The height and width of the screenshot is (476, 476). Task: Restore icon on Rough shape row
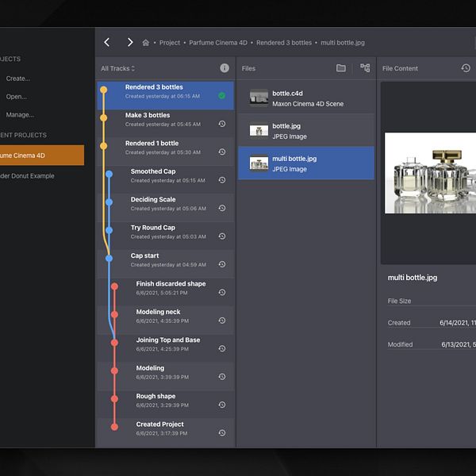click(222, 405)
